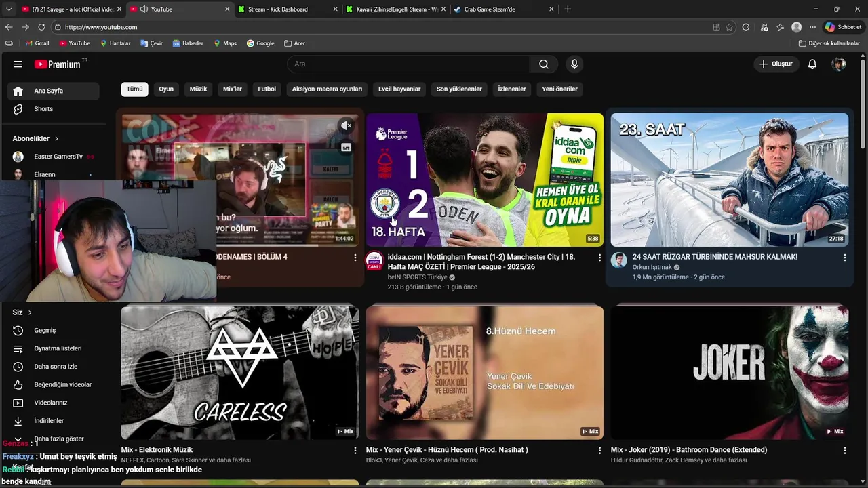Unmute the preview video speaker icon
The height and width of the screenshot is (488, 868).
pos(346,125)
